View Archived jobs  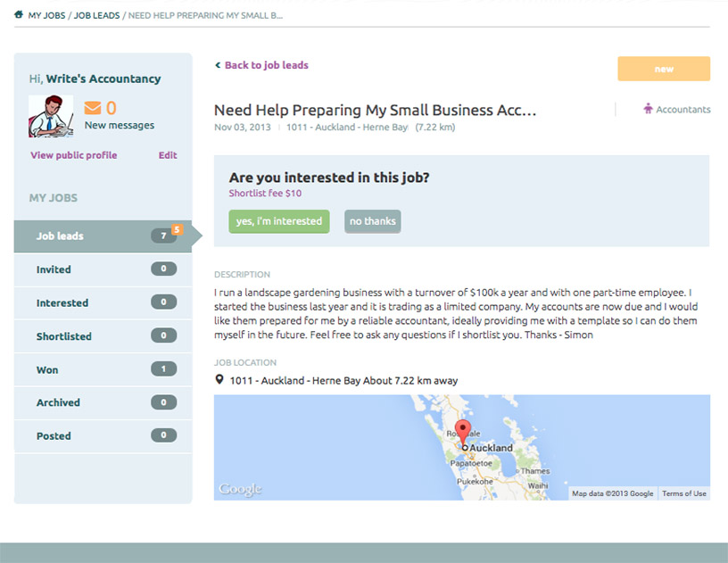[x=58, y=402]
